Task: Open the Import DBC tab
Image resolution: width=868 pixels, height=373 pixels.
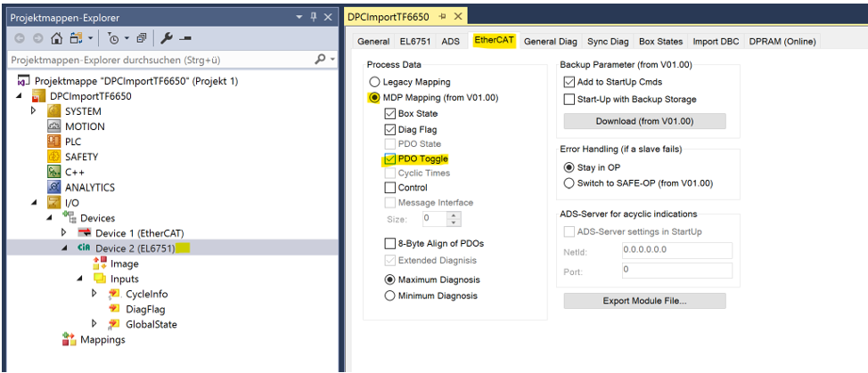Action: (716, 42)
